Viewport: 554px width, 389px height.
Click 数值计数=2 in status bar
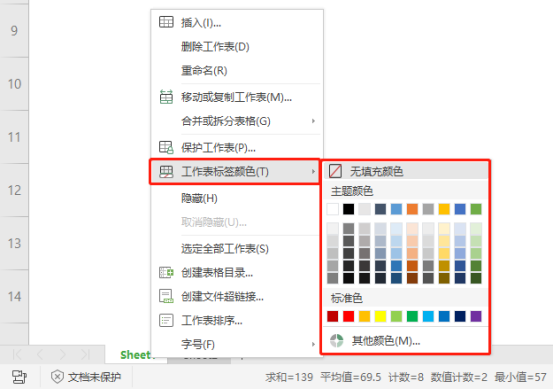point(459,377)
